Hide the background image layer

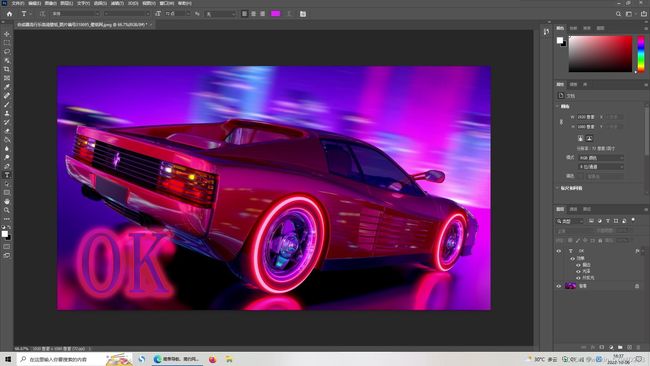559,286
